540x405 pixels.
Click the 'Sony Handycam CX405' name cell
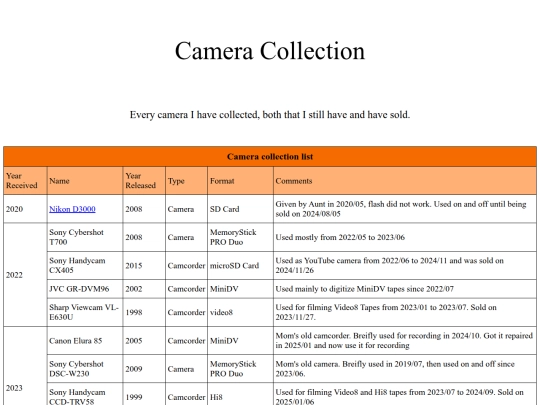[x=85, y=266]
